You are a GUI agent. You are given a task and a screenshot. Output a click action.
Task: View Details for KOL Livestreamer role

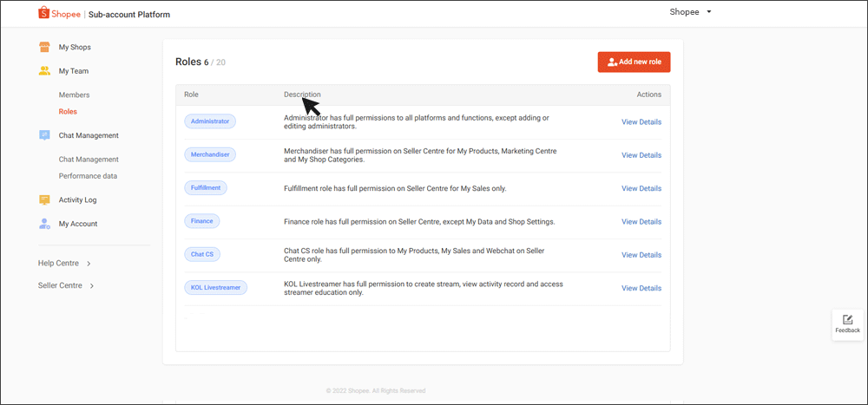[641, 288]
